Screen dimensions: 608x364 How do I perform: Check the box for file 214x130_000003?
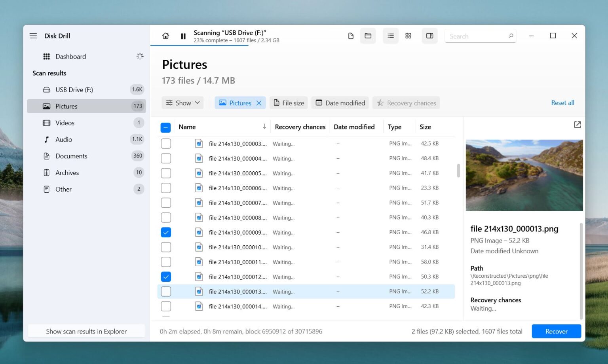pos(166,144)
